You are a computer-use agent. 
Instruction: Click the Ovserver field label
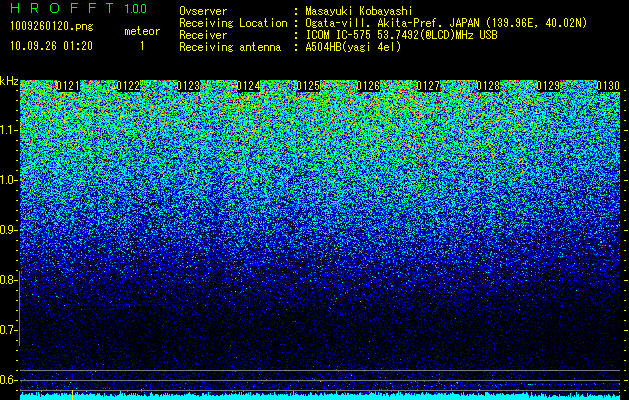[x=203, y=11]
